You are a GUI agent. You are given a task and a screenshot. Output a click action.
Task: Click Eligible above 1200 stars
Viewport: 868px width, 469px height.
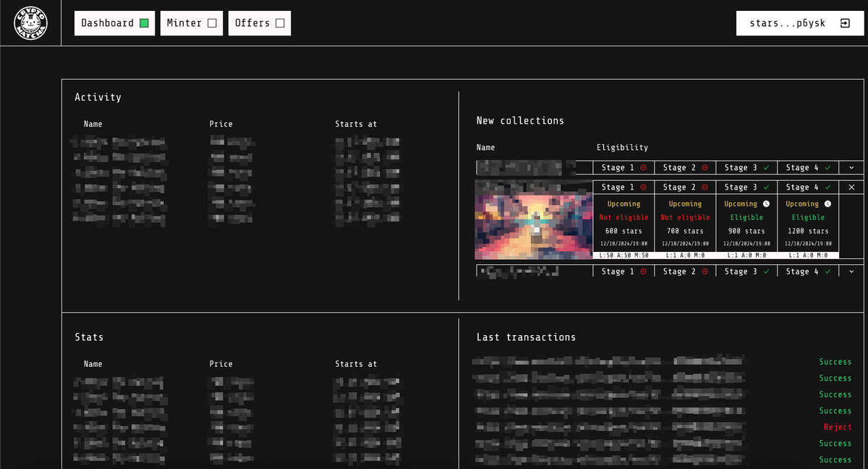click(808, 217)
